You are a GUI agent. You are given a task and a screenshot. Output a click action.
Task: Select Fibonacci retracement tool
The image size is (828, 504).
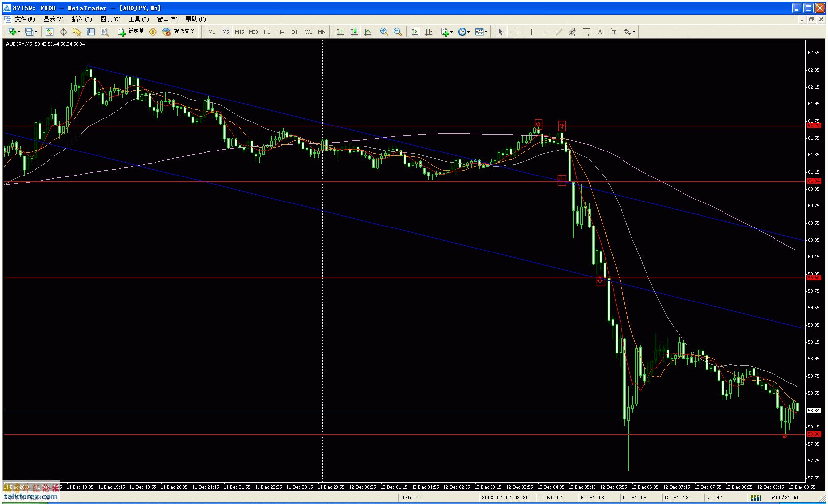(x=586, y=32)
